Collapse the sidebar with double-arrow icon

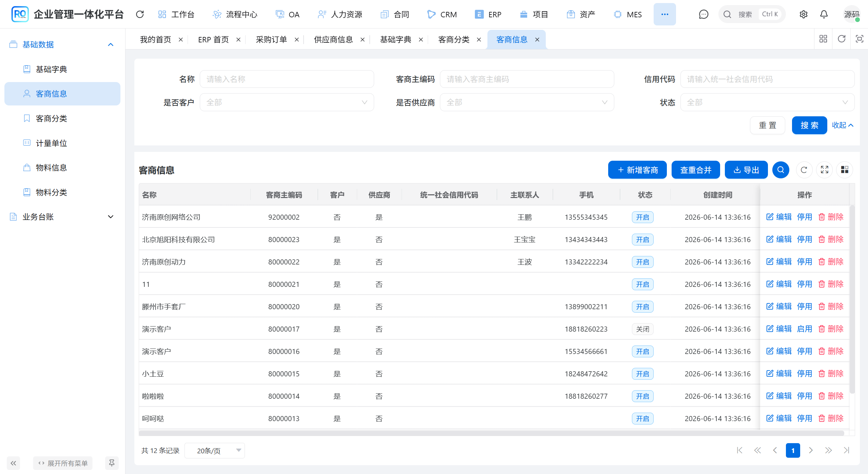coord(13,463)
